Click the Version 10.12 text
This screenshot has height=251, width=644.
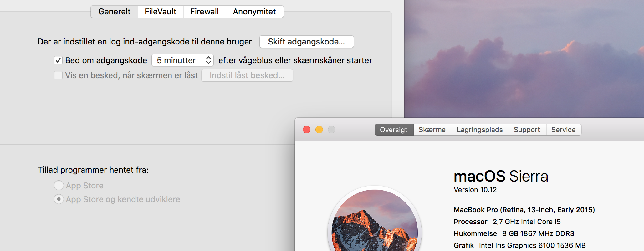point(475,190)
